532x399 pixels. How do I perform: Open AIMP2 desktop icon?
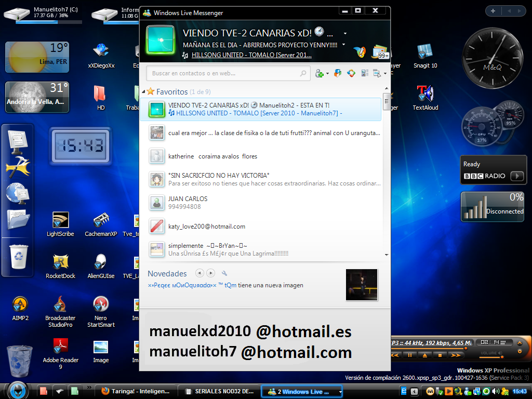20,308
